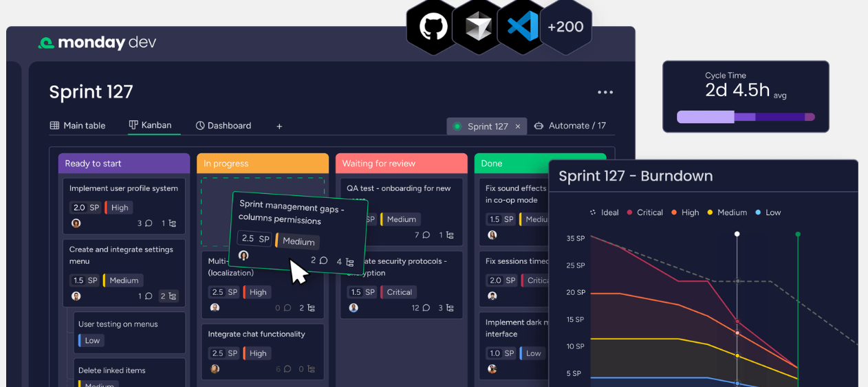Screen dimensions: 868x387
Task: Open the 2.5 SP story points on Integrate chat functionality
Action: (224, 353)
